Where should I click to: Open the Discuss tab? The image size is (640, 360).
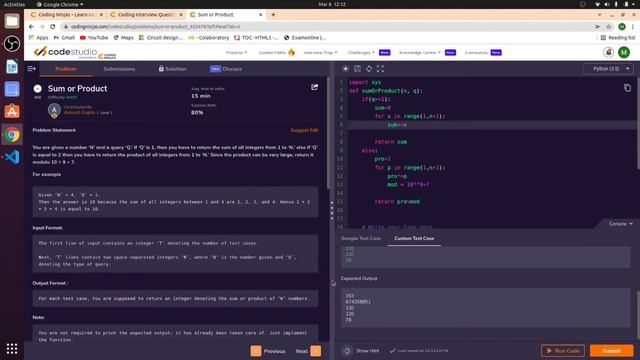[226, 69]
